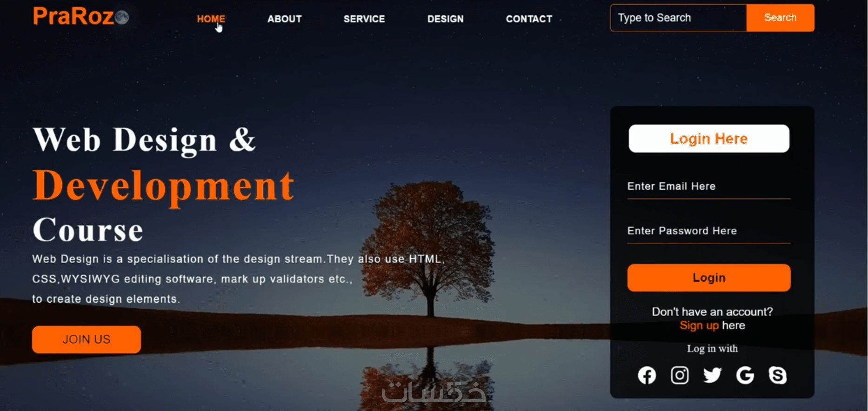This screenshot has height=411, width=868.
Task: Click the Enter Email Here field
Action: (708, 187)
